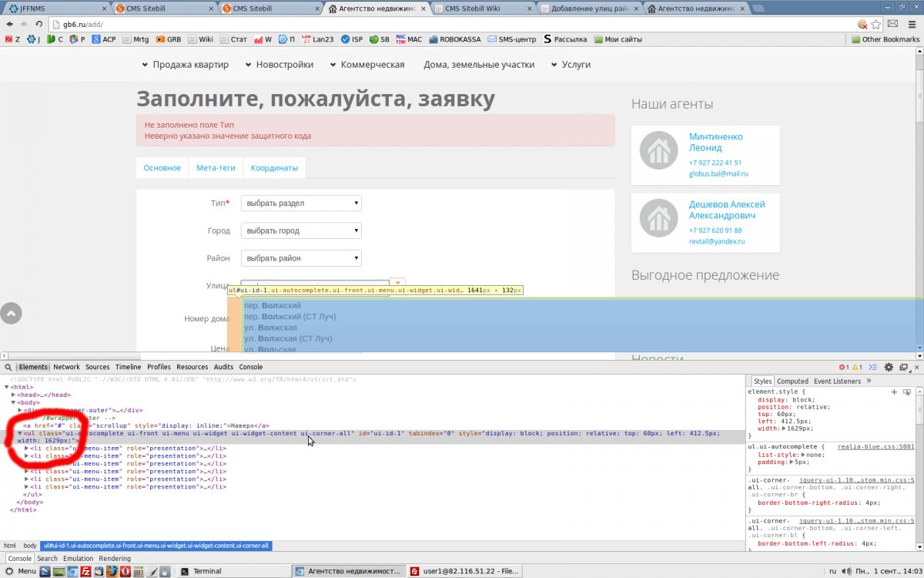The height and width of the screenshot is (578, 924).
Task: Switch to the Terminal window in the taskbar
Action: coord(233,571)
